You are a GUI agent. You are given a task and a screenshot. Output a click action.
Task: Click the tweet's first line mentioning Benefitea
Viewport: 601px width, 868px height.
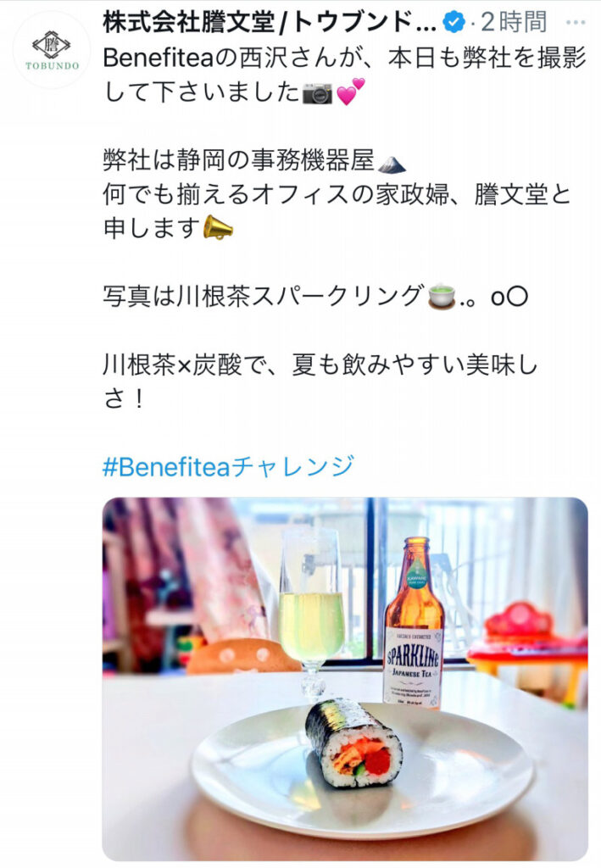[344, 58]
